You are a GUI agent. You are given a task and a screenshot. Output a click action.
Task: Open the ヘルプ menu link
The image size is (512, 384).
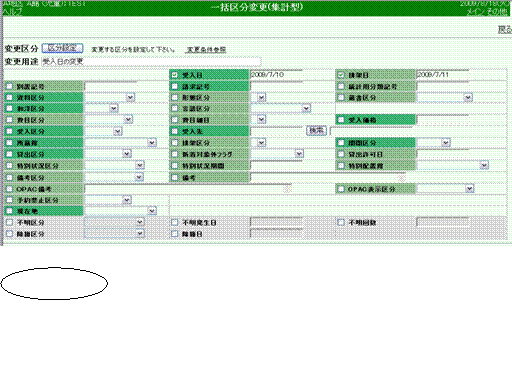click(12, 12)
